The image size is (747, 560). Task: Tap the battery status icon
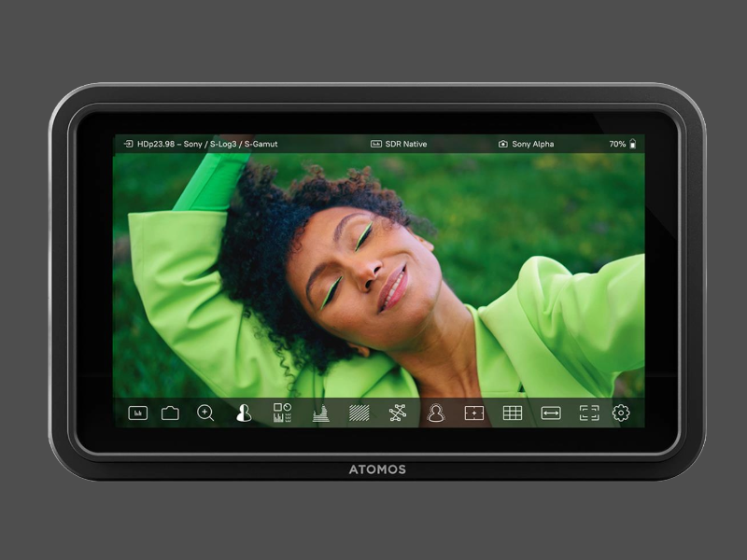(633, 144)
